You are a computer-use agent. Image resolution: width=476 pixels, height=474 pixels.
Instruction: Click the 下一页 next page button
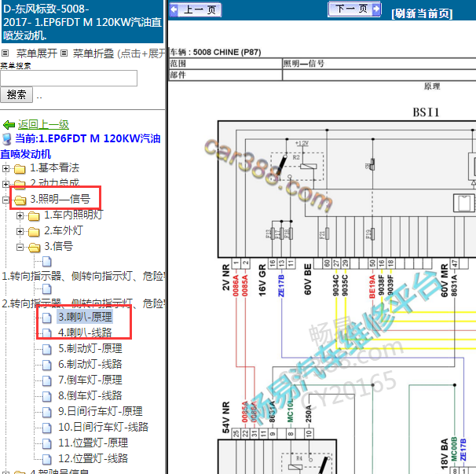(x=354, y=9)
